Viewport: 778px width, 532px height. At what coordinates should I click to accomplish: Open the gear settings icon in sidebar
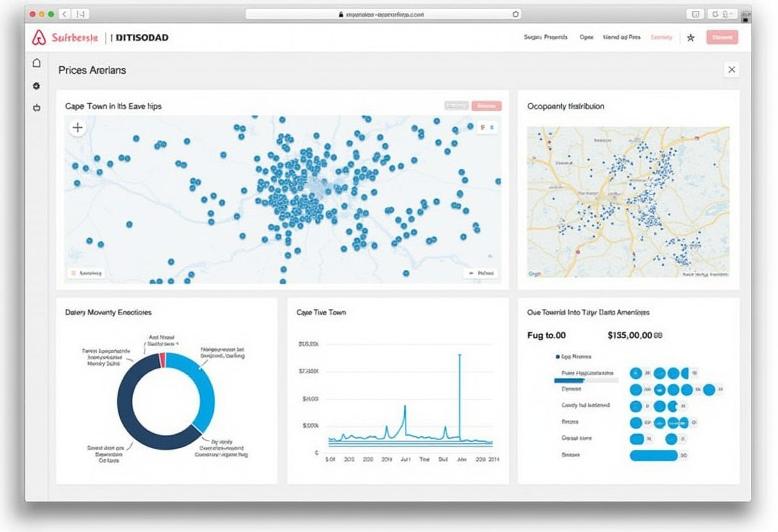36,86
